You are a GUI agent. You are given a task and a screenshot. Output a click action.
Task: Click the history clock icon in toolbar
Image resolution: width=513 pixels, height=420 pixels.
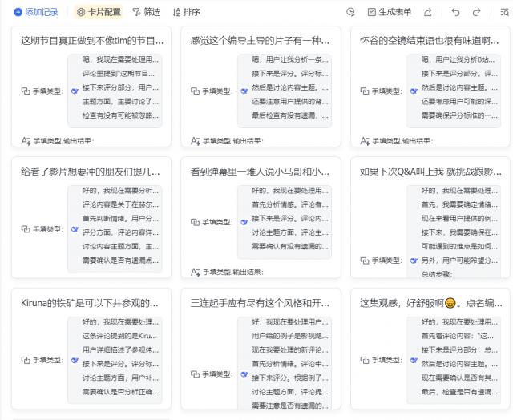(x=350, y=12)
